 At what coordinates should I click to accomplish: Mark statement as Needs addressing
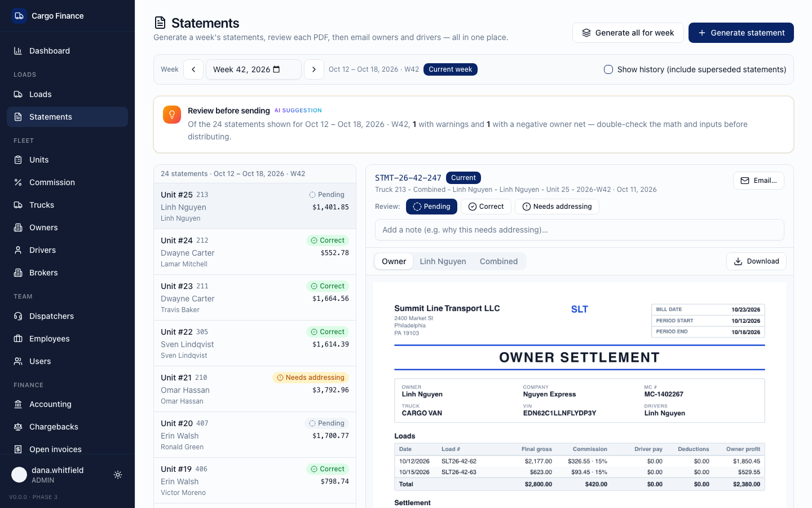click(x=557, y=207)
